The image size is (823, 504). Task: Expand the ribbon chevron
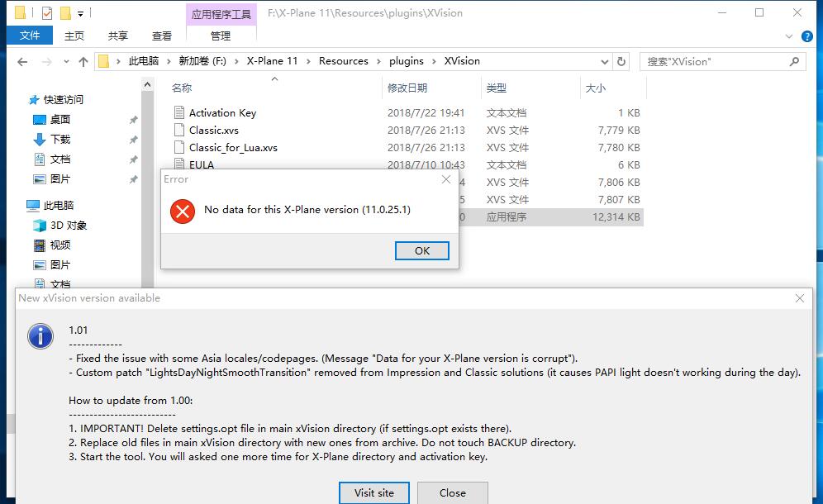[789, 36]
